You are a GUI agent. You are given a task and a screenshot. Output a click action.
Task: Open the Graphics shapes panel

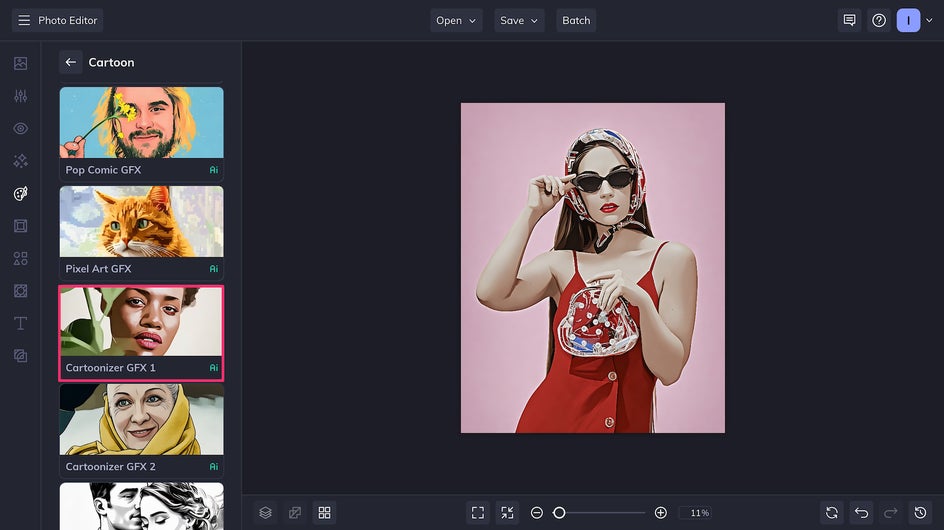(x=20, y=258)
